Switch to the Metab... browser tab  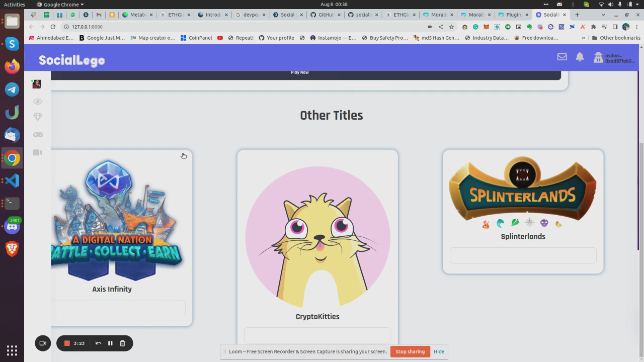click(137, 15)
